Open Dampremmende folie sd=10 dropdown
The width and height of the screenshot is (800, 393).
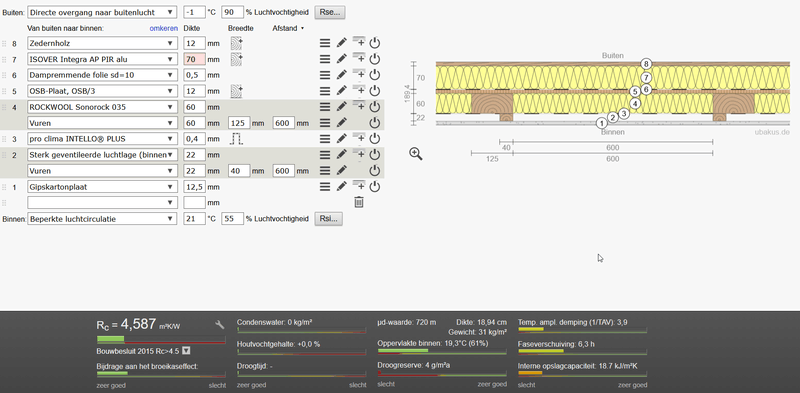(x=102, y=75)
